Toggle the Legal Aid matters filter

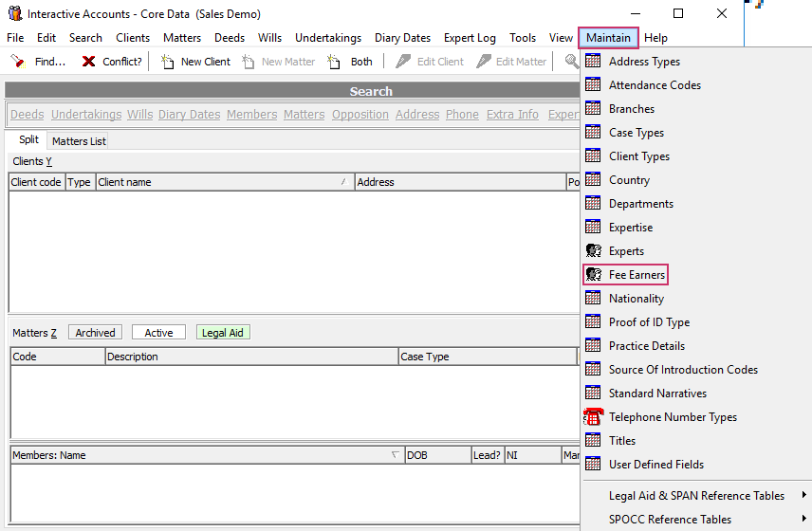[x=223, y=332]
